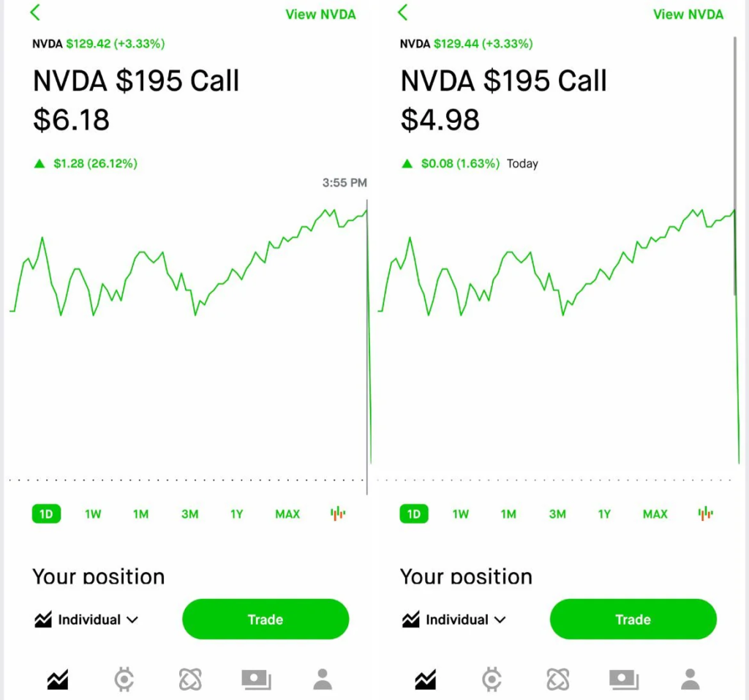Viewport: 749px width, 700px height.
Task: Enable the 1Y chart view
Action: [236, 513]
